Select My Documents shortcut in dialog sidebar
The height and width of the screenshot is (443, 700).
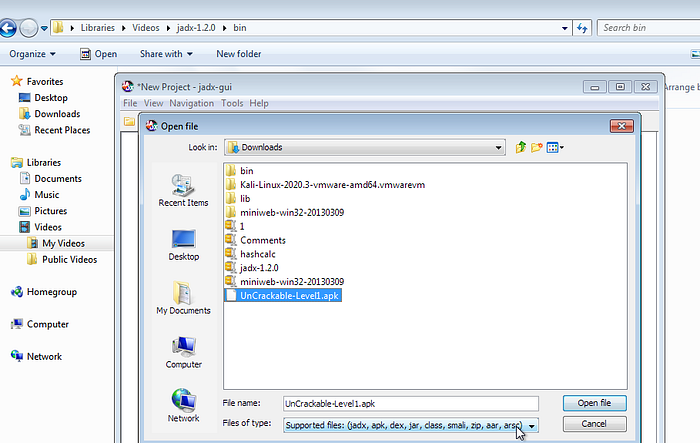[183, 298]
